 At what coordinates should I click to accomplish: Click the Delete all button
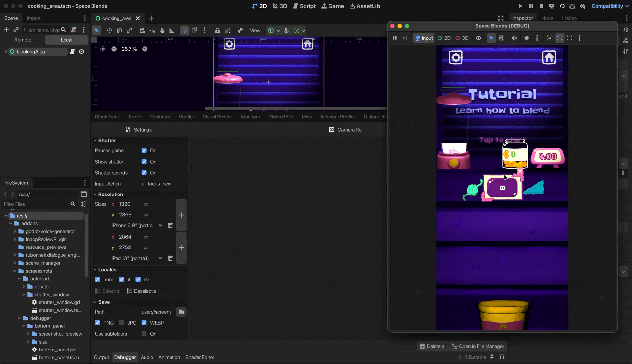[433, 346]
